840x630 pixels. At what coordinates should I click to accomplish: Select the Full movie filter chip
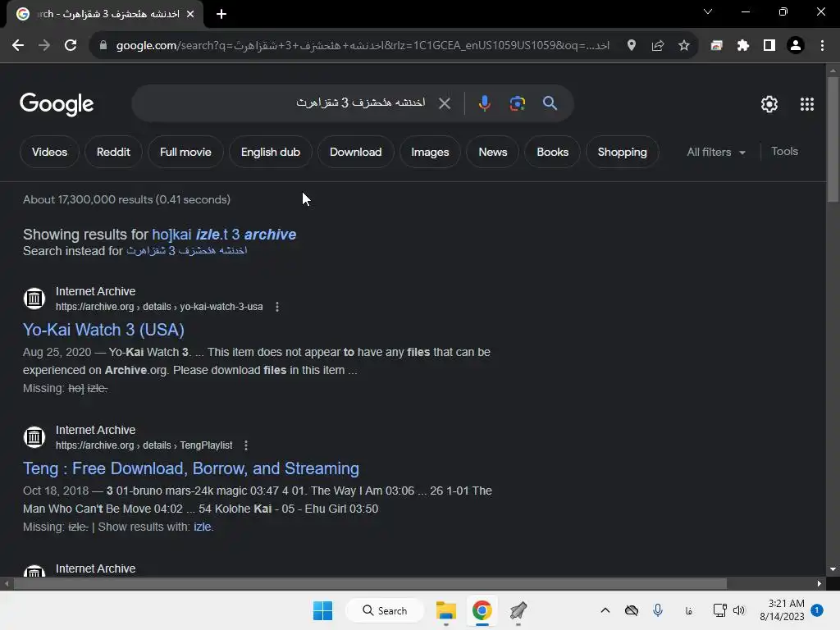tap(185, 152)
